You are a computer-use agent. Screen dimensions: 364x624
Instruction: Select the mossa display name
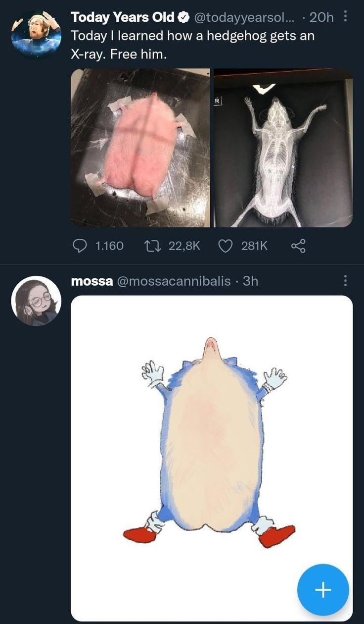tap(91, 281)
